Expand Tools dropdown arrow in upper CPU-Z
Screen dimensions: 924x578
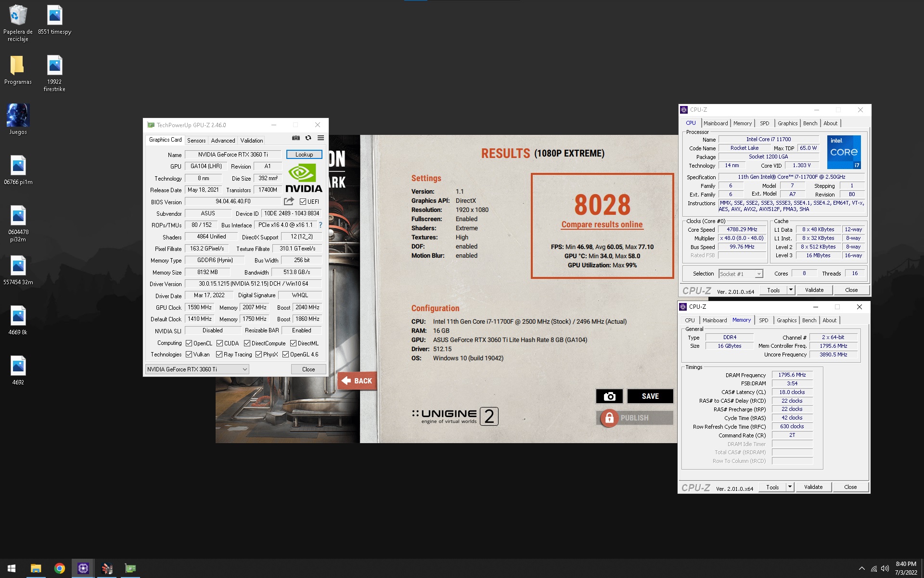[x=790, y=290]
